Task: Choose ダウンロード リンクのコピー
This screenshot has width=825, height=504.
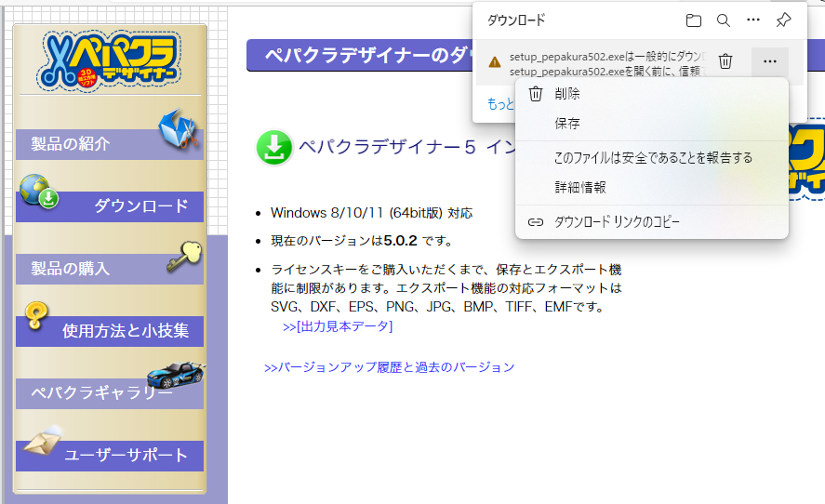Action: coord(652,222)
